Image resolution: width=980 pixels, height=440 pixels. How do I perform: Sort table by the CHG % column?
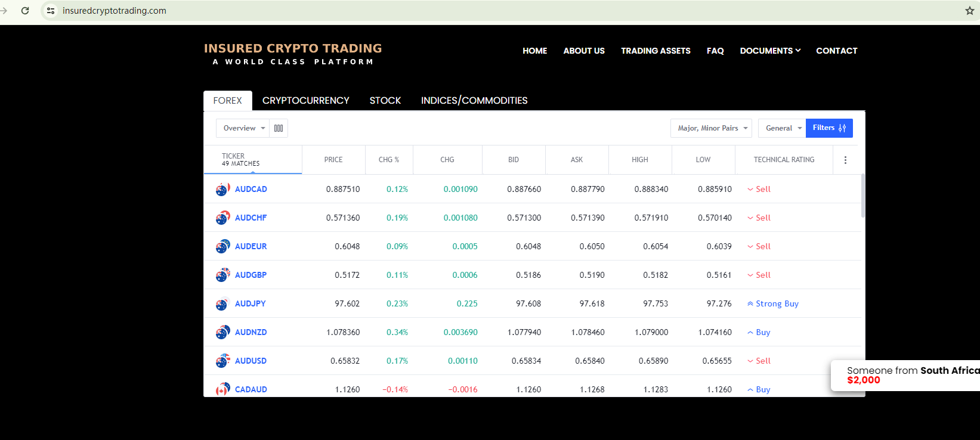pyautogui.click(x=389, y=160)
